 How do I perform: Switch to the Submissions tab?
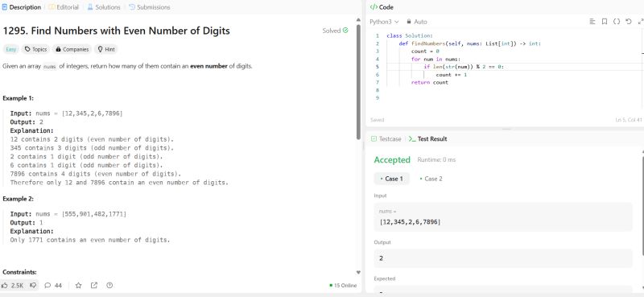click(x=149, y=7)
